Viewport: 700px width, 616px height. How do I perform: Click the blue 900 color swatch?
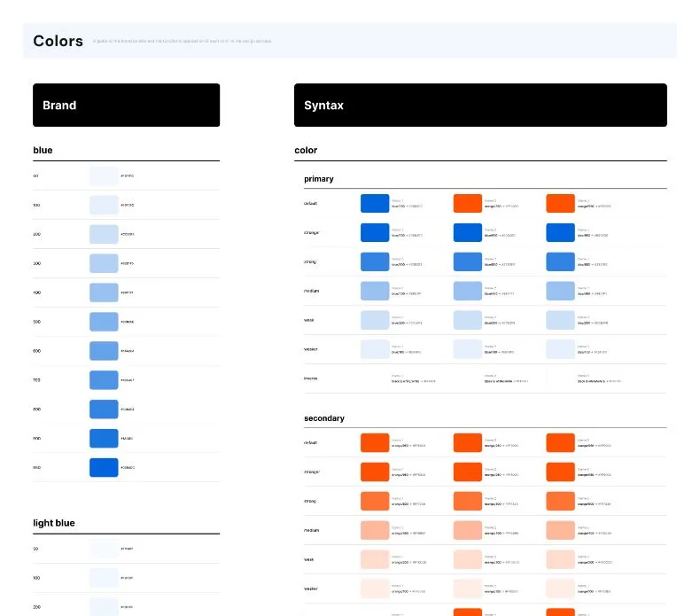[x=104, y=438]
